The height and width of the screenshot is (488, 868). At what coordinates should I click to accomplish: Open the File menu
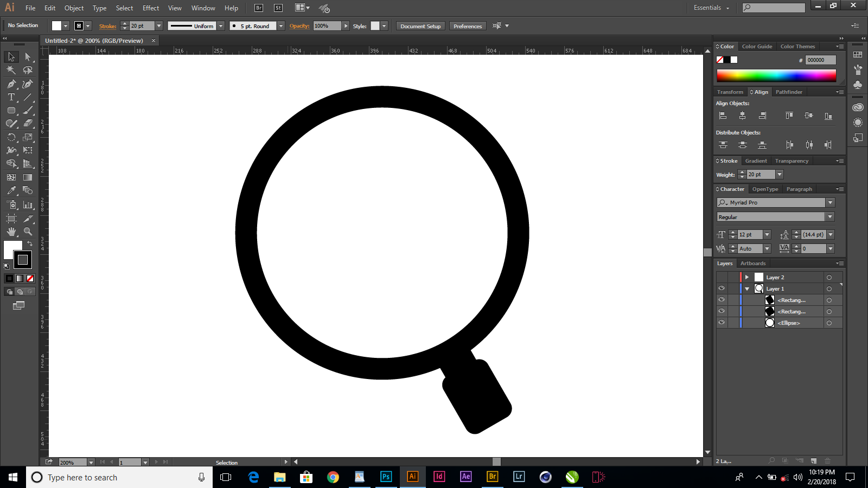30,8
